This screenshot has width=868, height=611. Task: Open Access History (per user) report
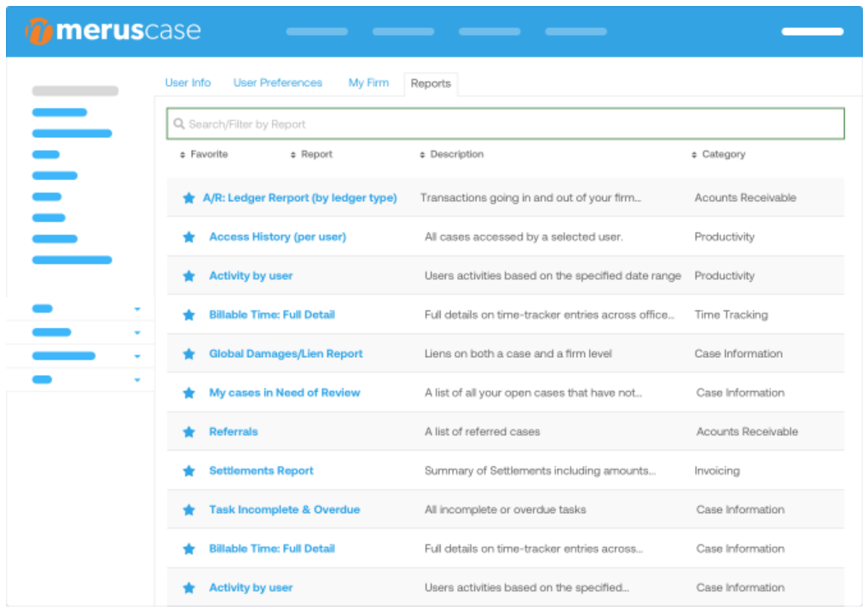click(277, 237)
